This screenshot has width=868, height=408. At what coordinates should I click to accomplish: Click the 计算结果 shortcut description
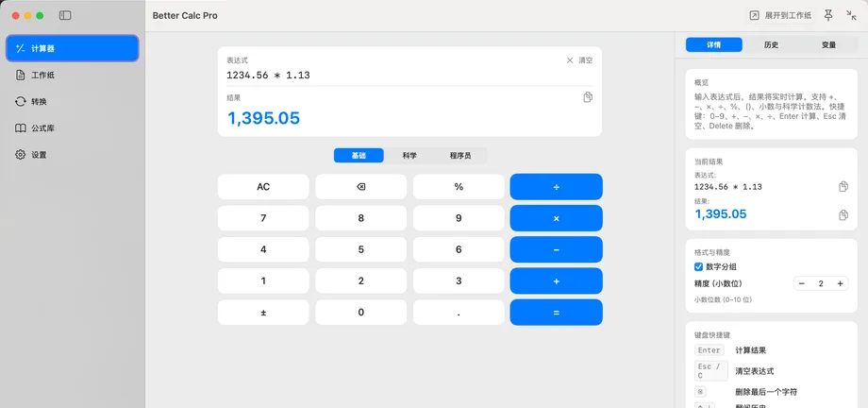[x=751, y=350]
